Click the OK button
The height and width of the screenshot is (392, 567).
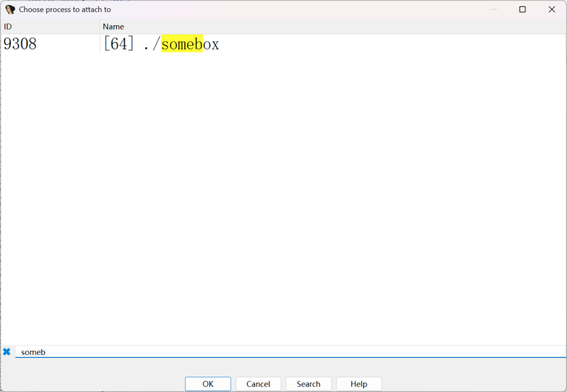[208, 384]
